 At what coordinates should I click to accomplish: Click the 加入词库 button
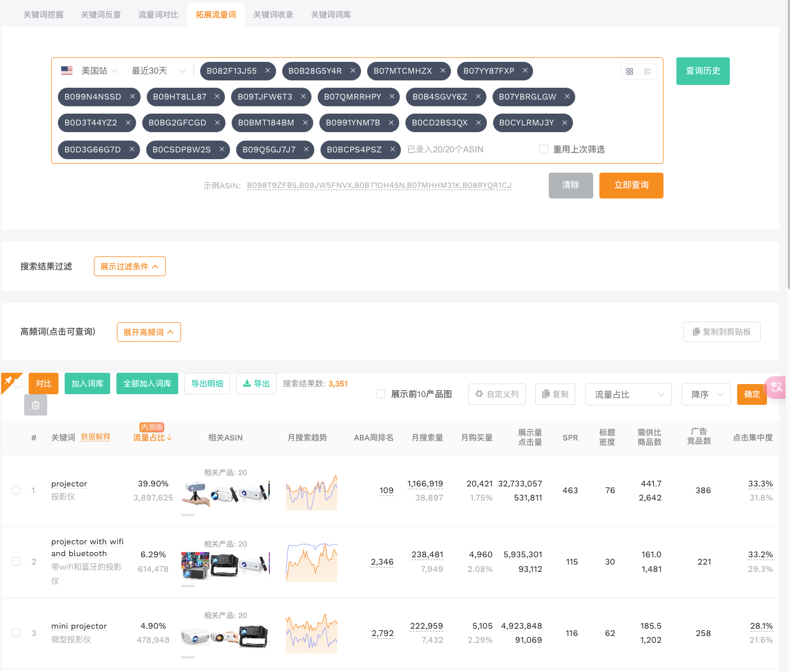pos(87,384)
